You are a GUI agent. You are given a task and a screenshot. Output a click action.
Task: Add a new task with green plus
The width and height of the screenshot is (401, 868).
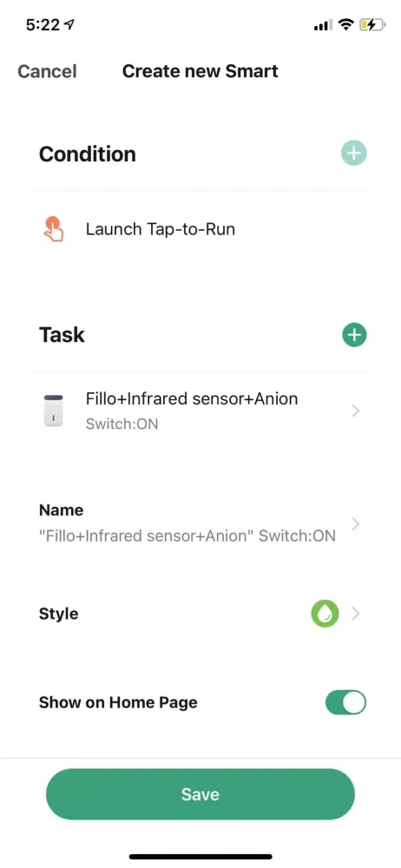tap(354, 334)
